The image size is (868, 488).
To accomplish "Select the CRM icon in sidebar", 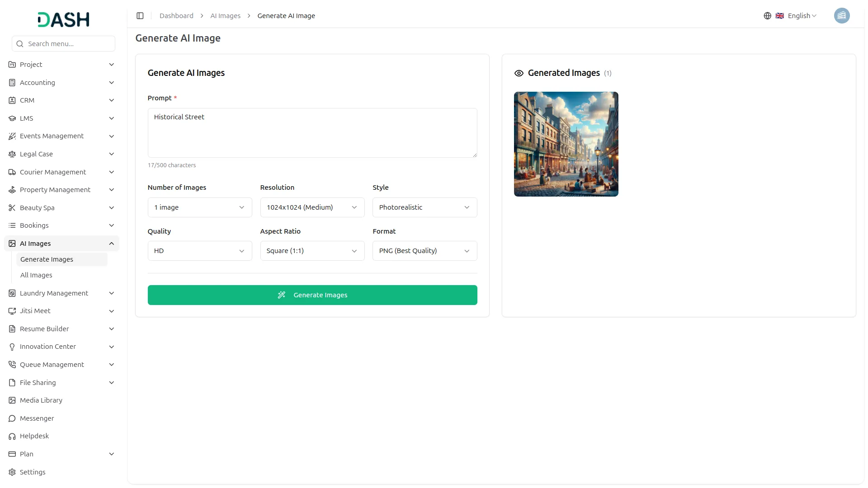I will tap(12, 100).
